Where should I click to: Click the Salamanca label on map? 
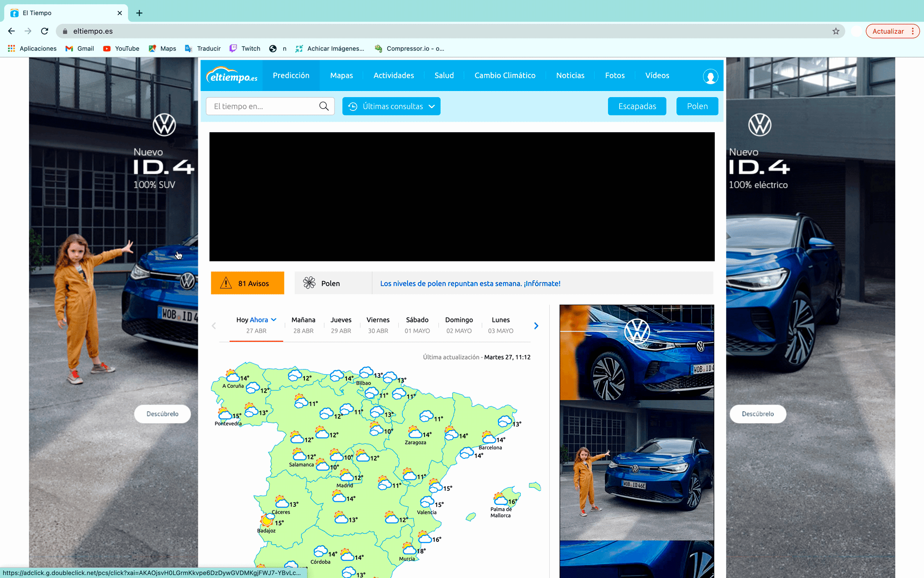(301, 465)
